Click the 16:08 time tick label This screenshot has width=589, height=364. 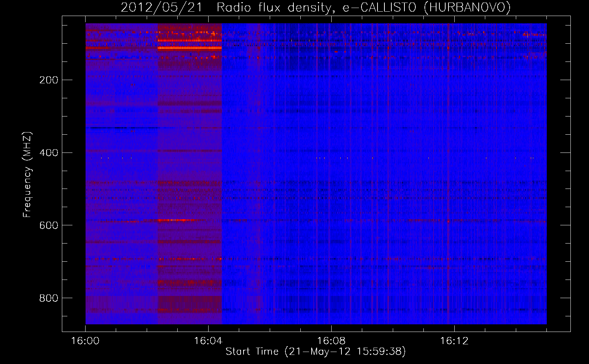point(331,341)
